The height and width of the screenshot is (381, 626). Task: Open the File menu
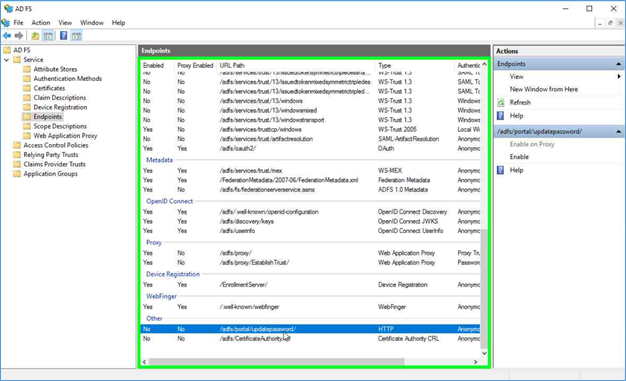18,23
